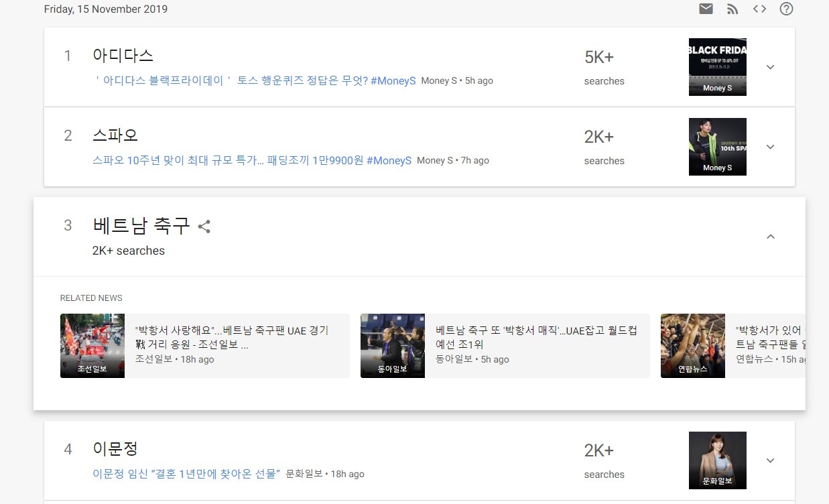Open the 아디다스 블랙프라이데이 article link

tap(255, 80)
